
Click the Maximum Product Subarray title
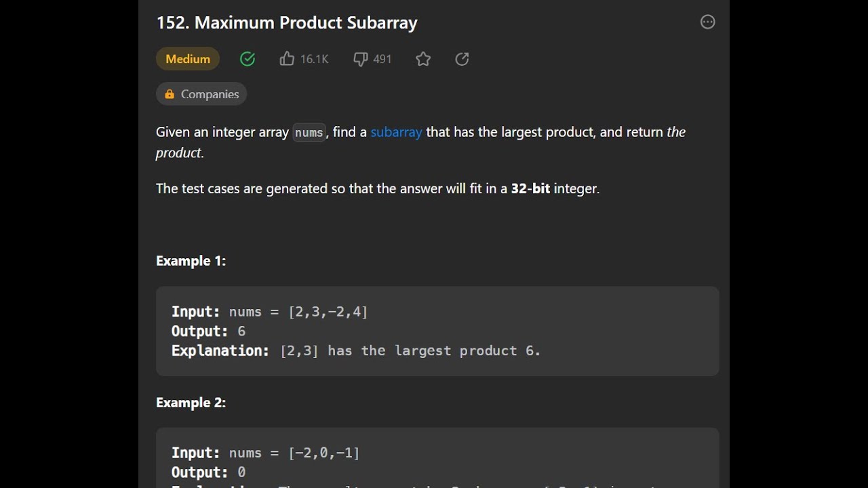287,22
